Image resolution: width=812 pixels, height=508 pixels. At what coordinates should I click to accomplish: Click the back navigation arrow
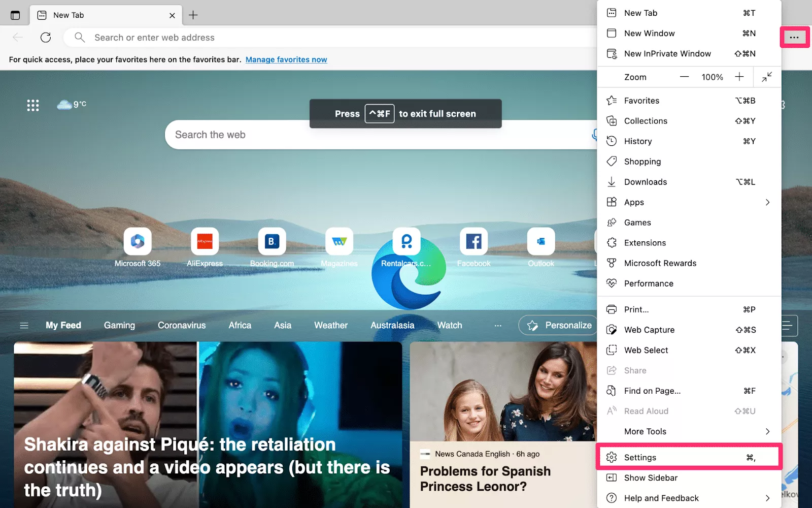click(18, 37)
